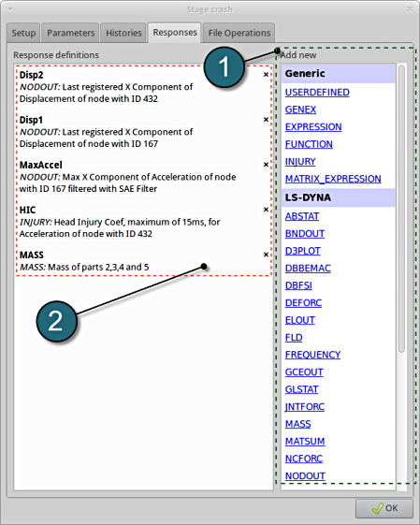Add a DBBEMAC response
The width and height of the screenshot is (420, 525).
pyautogui.click(x=308, y=269)
